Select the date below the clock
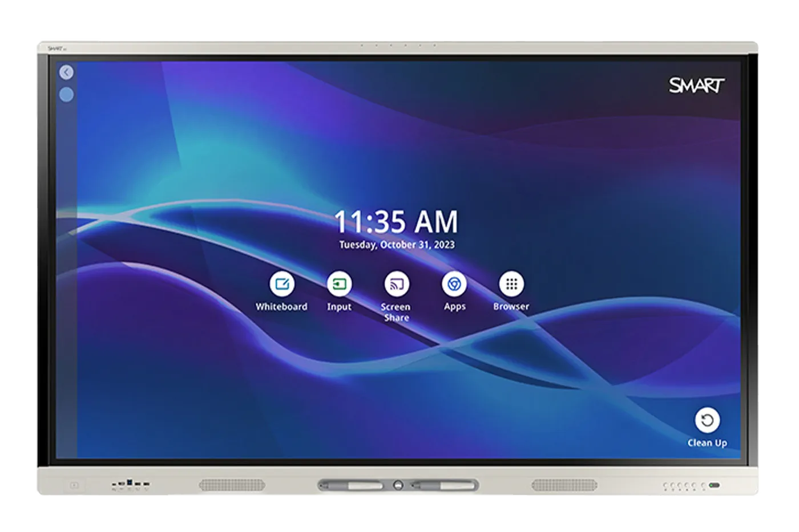The image size is (799, 532). pos(397,244)
